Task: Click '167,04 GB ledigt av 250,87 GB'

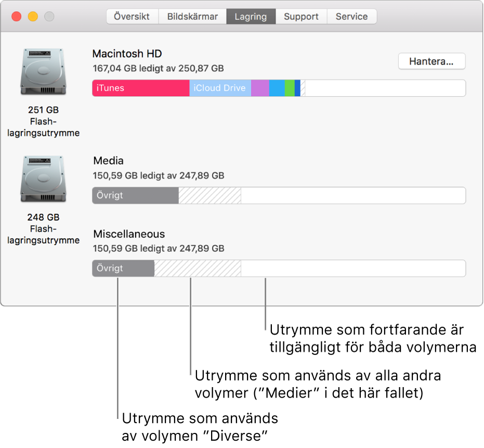Action: point(159,68)
